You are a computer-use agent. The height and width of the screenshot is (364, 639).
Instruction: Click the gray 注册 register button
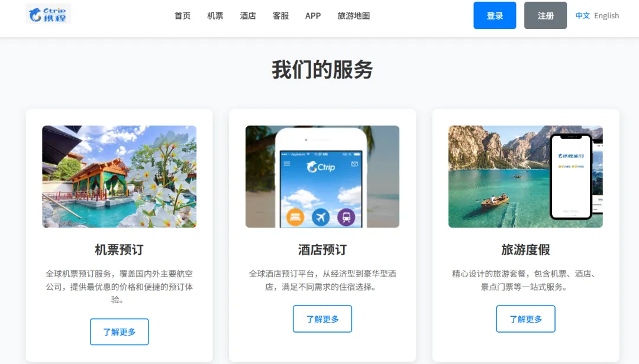pyautogui.click(x=546, y=15)
